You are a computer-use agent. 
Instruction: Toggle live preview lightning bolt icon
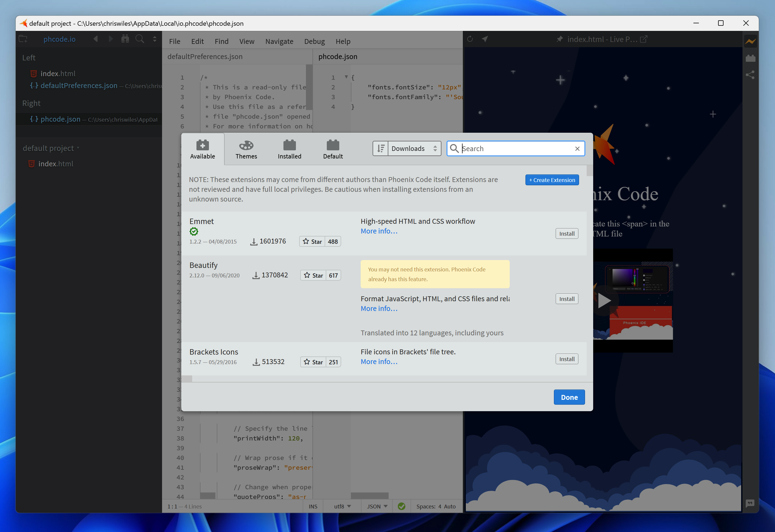point(750,41)
